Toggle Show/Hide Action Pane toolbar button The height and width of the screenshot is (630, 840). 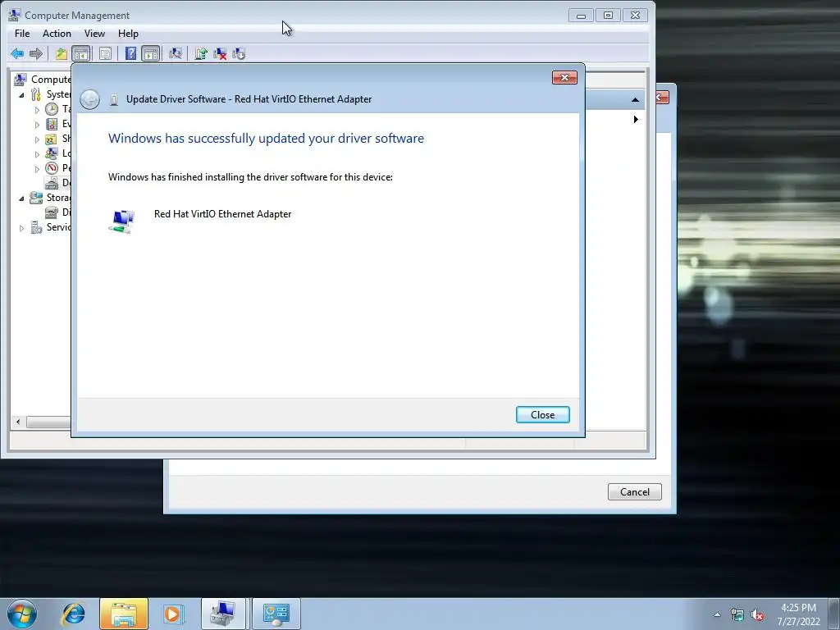151,53
